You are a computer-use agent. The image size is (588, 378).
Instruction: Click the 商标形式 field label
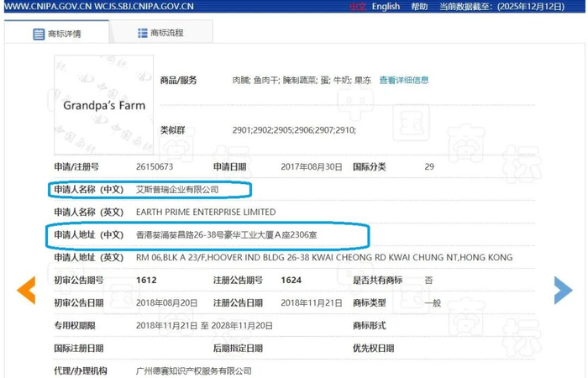(x=369, y=326)
